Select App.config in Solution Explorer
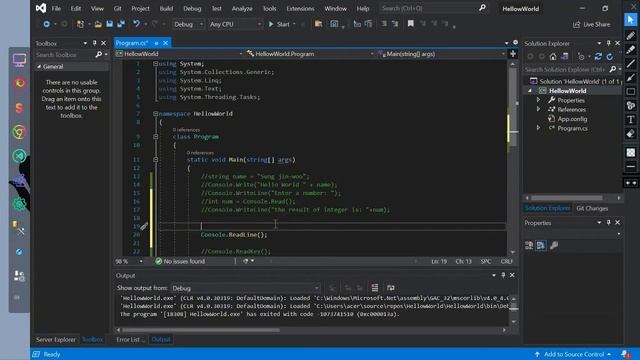Viewport: 640px width, 360px height. (572, 119)
